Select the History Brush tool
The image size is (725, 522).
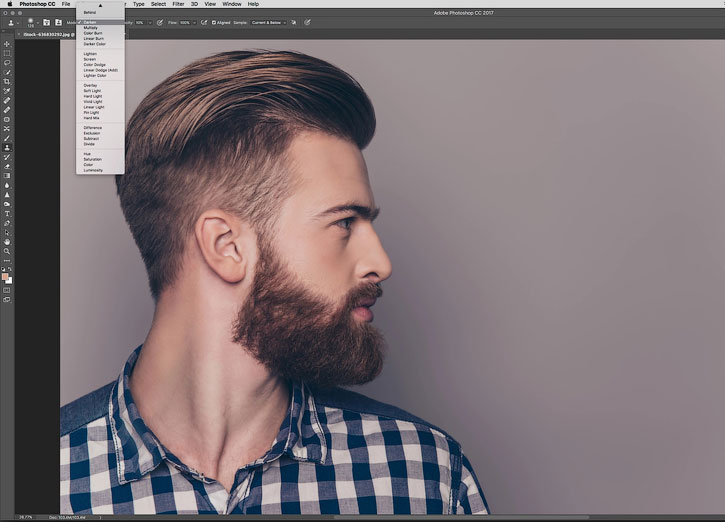coord(7,157)
